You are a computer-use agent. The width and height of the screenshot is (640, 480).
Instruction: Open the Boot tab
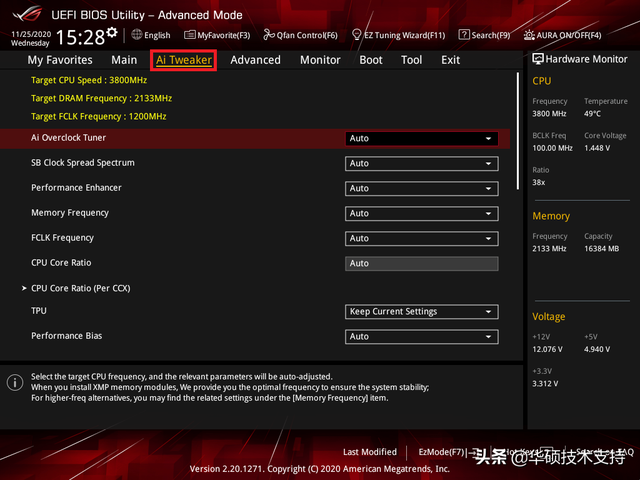(371, 60)
